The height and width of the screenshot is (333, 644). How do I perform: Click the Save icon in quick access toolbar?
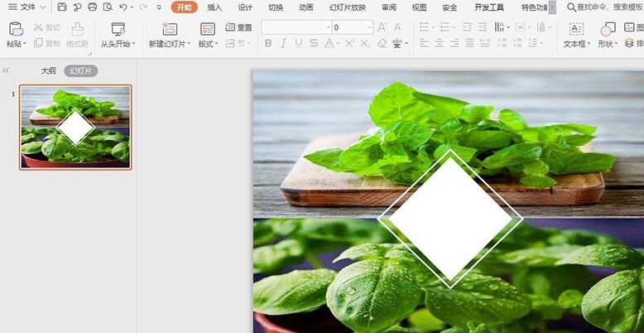tap(62, 7)
